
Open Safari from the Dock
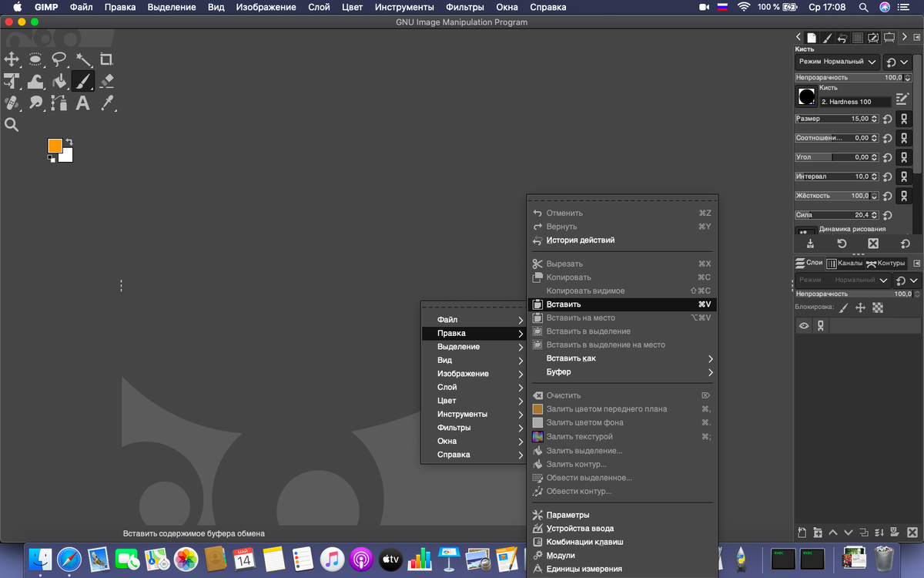tap(69, 558)
